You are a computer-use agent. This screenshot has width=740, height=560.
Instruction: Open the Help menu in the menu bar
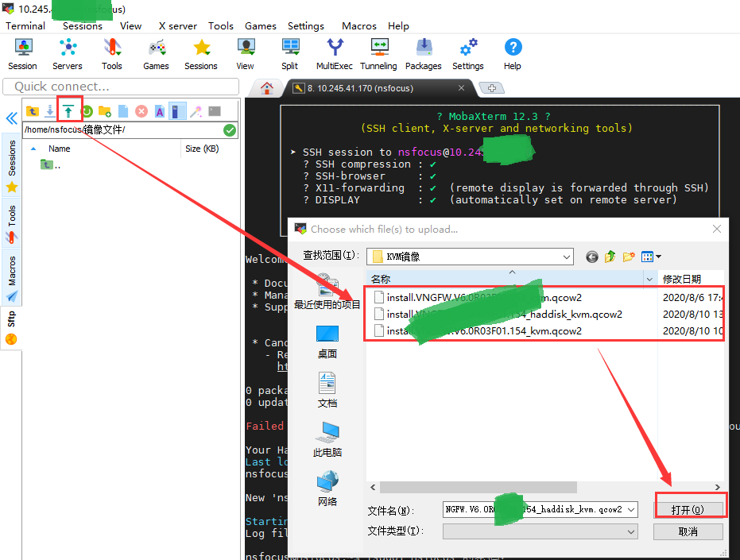click(x=398, y=26)
